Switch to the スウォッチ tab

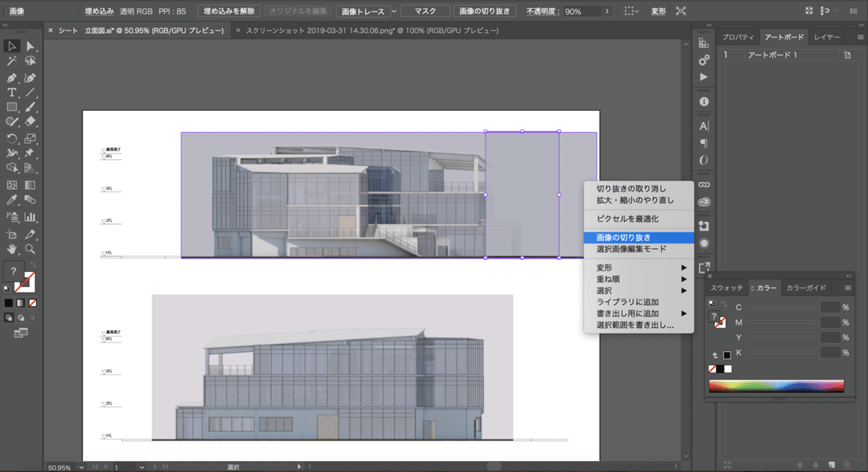point(727,288)
